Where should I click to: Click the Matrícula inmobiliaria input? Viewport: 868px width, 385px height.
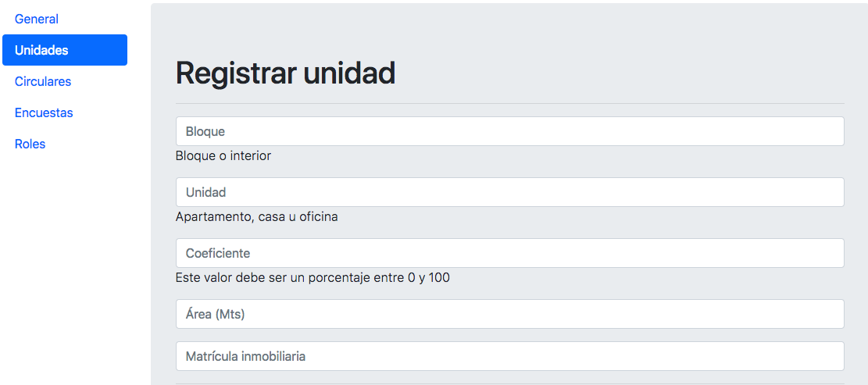click(510, 355)
